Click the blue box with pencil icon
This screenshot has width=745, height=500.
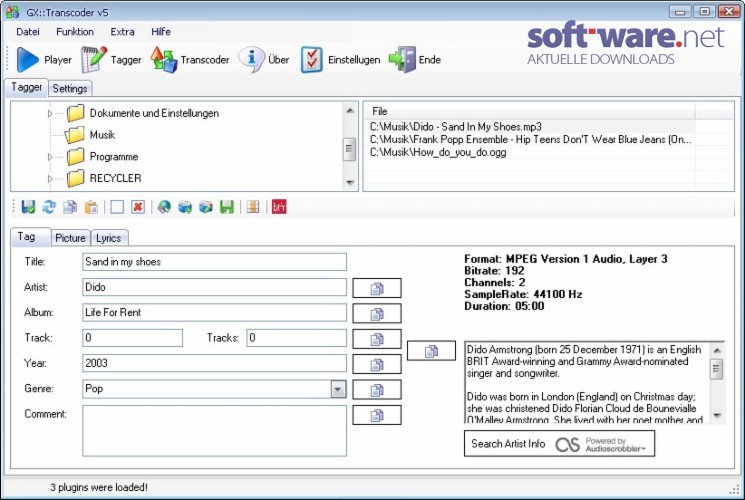click(x=206, y=207)
